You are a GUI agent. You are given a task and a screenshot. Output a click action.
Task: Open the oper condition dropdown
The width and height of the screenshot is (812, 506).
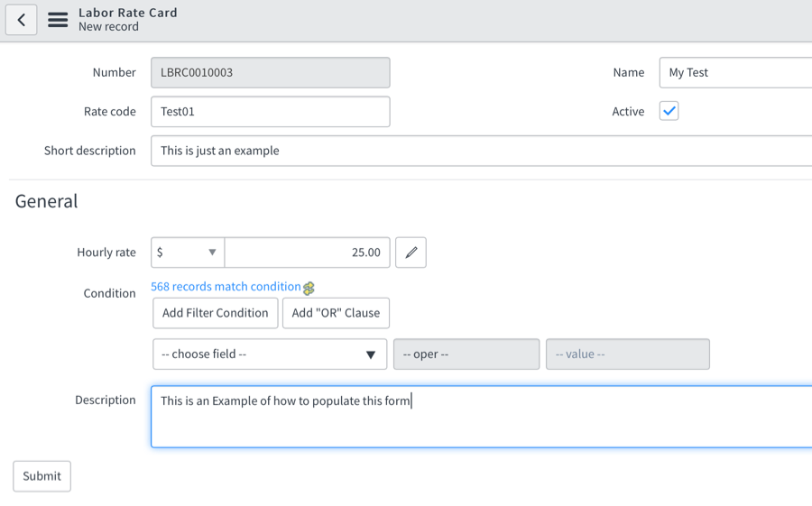tap(466, 354)
